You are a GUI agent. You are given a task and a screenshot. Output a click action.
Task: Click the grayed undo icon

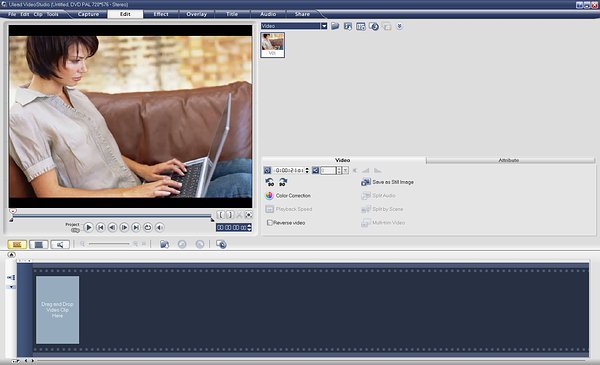pos(182,244)
